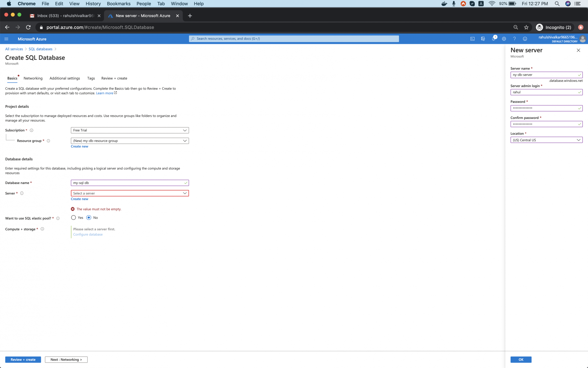
Task: Open the Select a server dropdown
Action: [130, 193]
